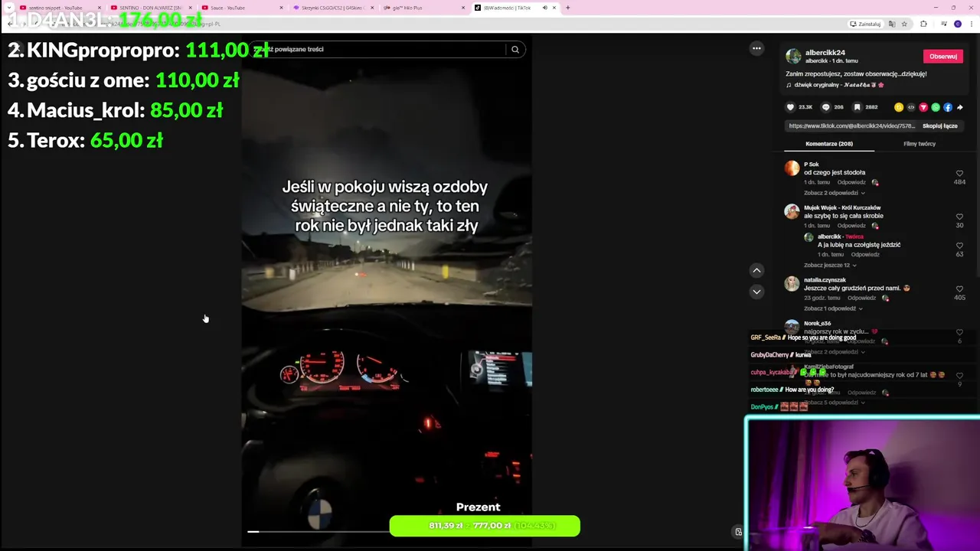Expand 'Zobacz 5 odpowiedzi' replies
Image resolution: width=980 pixels, height=551 pixels.
tap(833, 403)
